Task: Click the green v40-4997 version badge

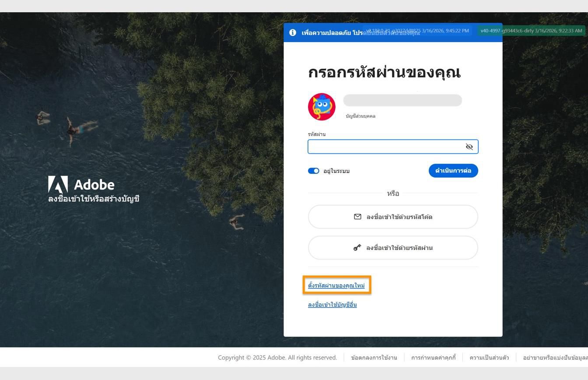Action: pyautogui.click(x=531, y=31)
